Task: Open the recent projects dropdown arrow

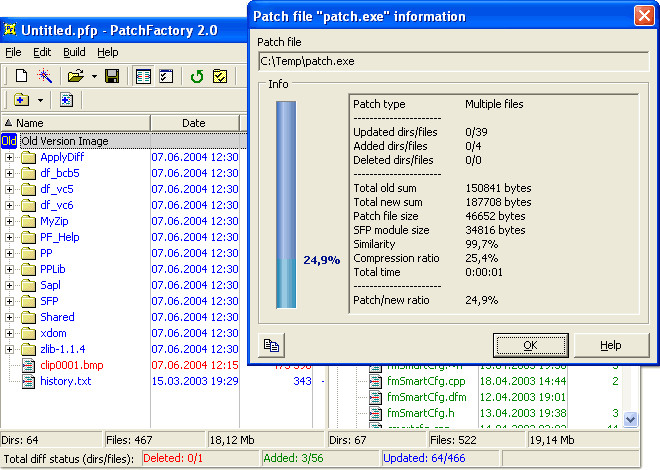Action: tap(94, 77)
